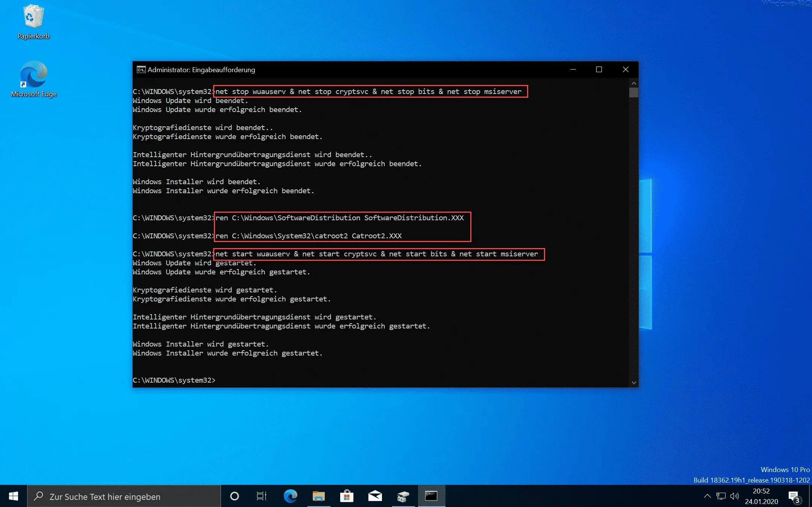Click the command prompt title bar icon
The height and width of the screenshot is (507, 812).
click(141, 70)
